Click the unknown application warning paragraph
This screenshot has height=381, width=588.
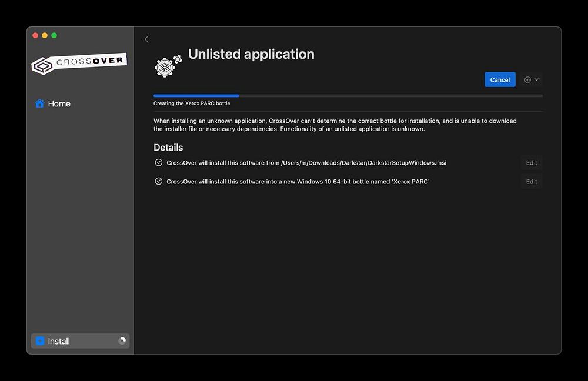pos(335,125)
